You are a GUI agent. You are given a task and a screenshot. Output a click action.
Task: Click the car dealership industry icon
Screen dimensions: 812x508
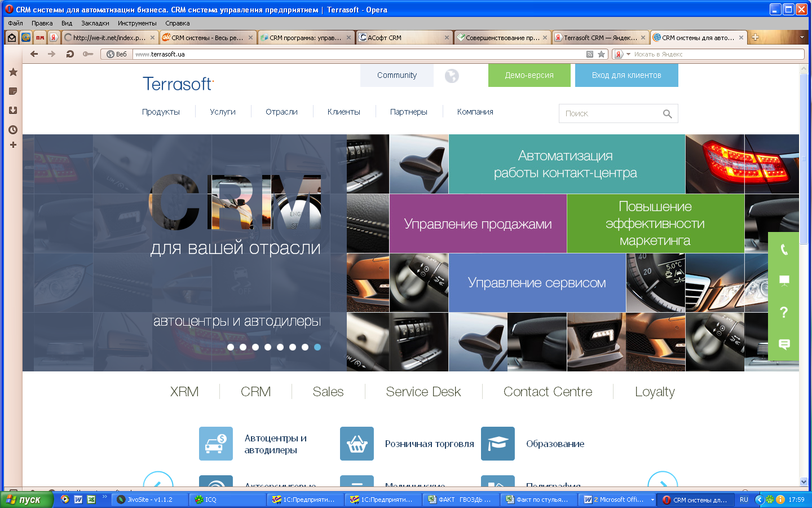pos(216,444)
